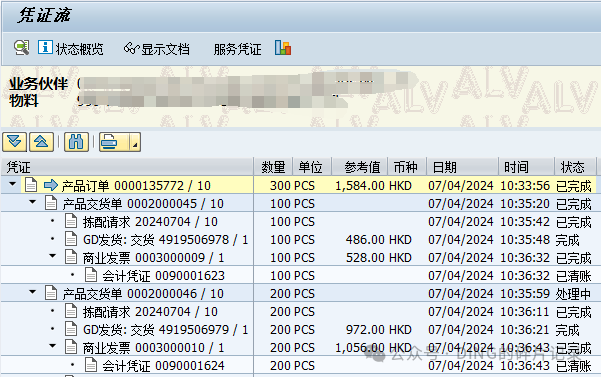Click the 300 quantity cell
Image resolution: width=601 pixels, height=377 pixels.
point(280,186)
